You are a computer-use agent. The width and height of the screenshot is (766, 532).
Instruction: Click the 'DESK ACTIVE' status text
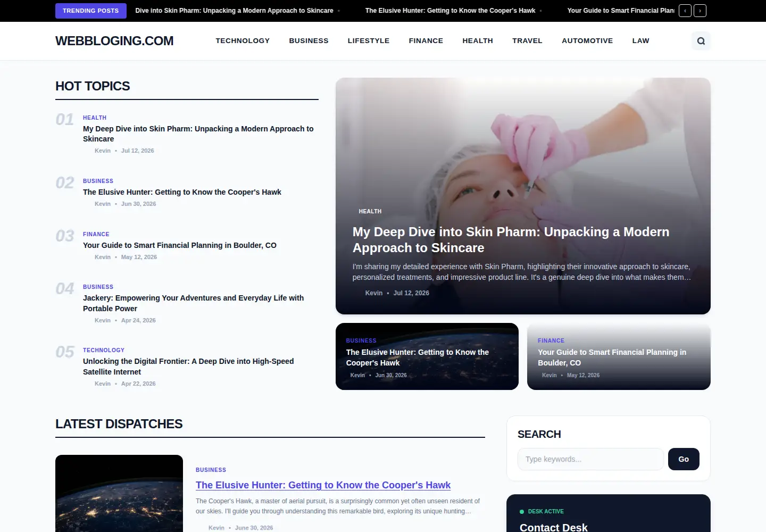pyautogui.click(x=546, y=511)
